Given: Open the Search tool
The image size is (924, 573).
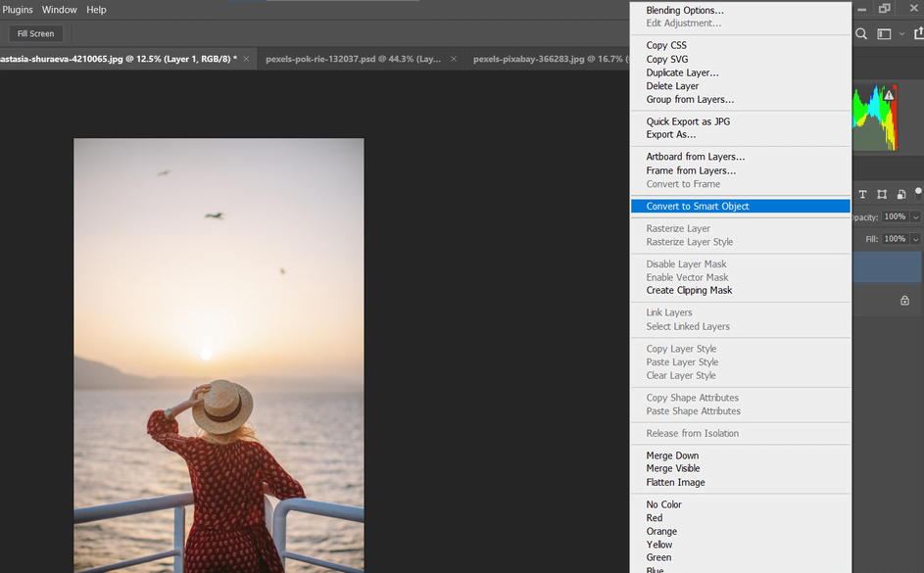Looking at the screenshot, I should (x=860, y=33).
